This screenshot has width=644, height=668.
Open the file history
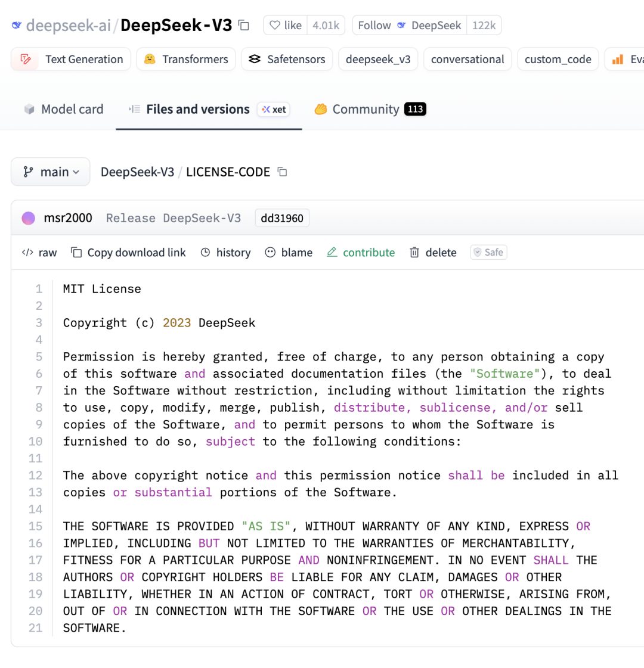point(226,253)
